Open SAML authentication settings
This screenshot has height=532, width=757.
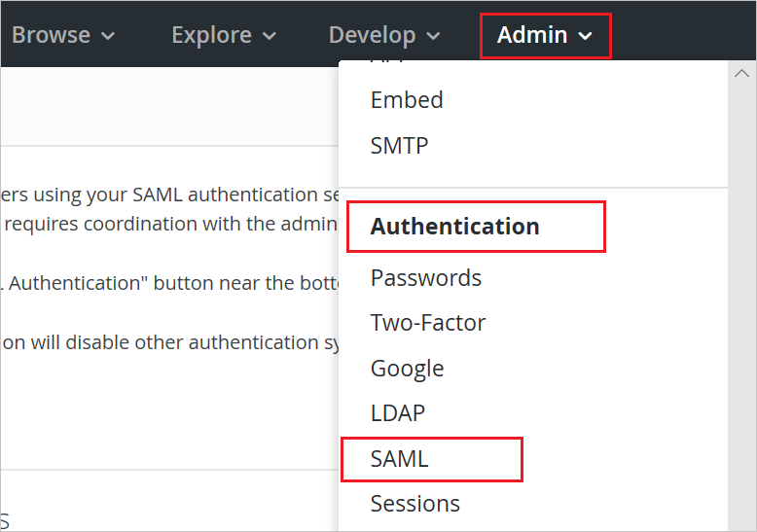pyautogui.click(x=399, y=459)
